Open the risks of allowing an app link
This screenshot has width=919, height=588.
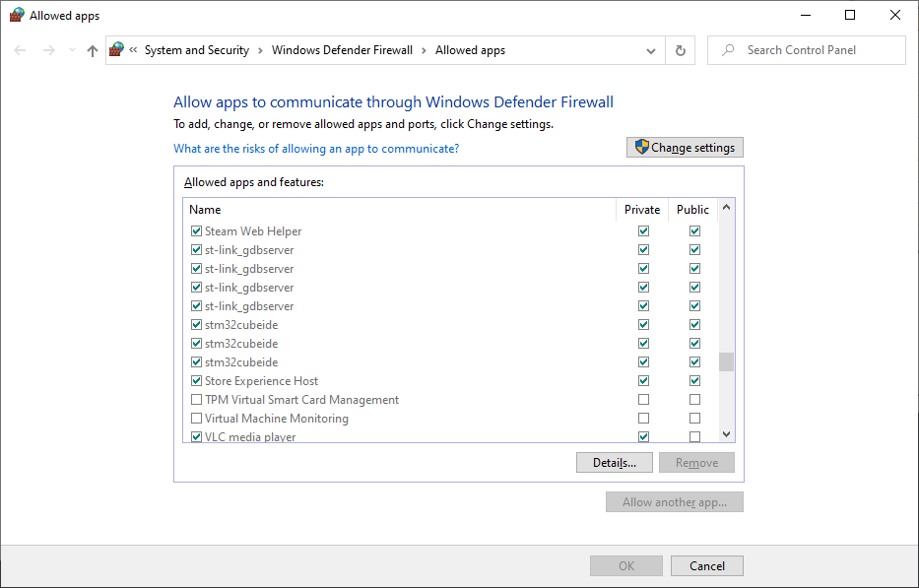pos(316,149)
